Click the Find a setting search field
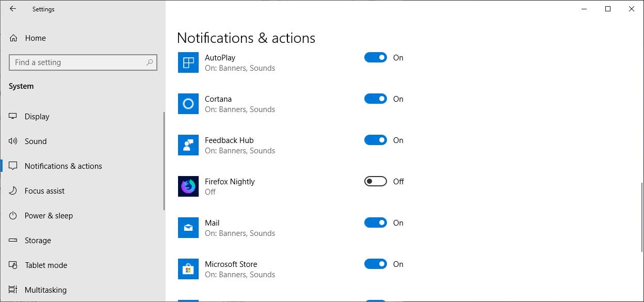The image size is (644, 302). (x=83, y=62)
